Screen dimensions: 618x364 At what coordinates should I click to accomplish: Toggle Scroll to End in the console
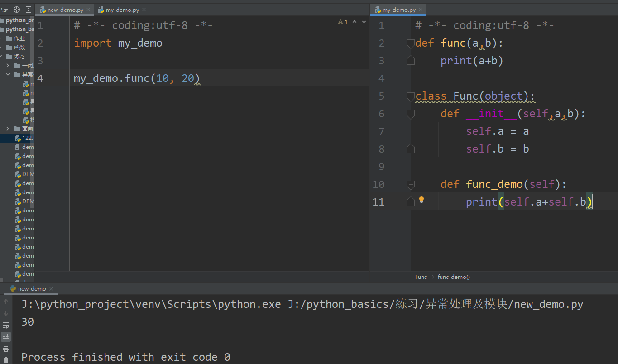[6, 336]
